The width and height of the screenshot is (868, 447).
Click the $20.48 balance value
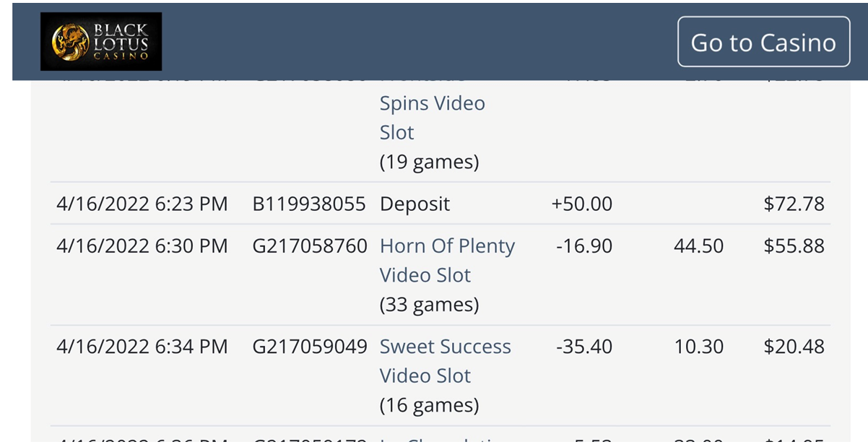tap(794, 347)
